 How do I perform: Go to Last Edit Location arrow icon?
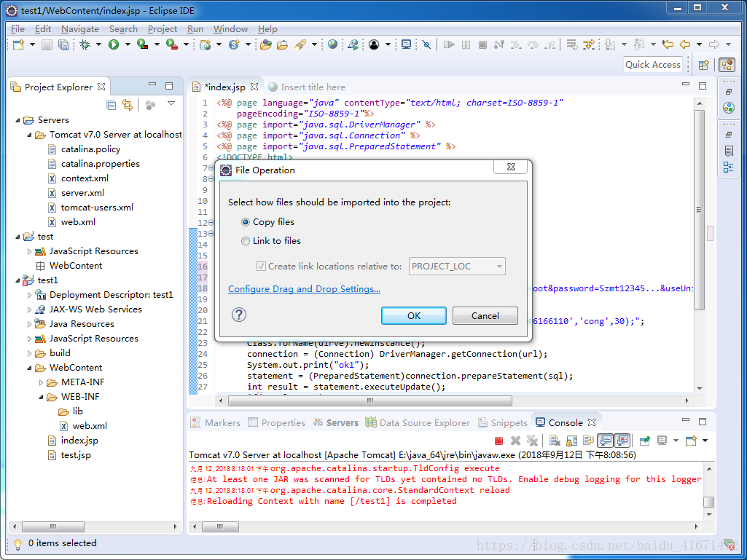668,44
